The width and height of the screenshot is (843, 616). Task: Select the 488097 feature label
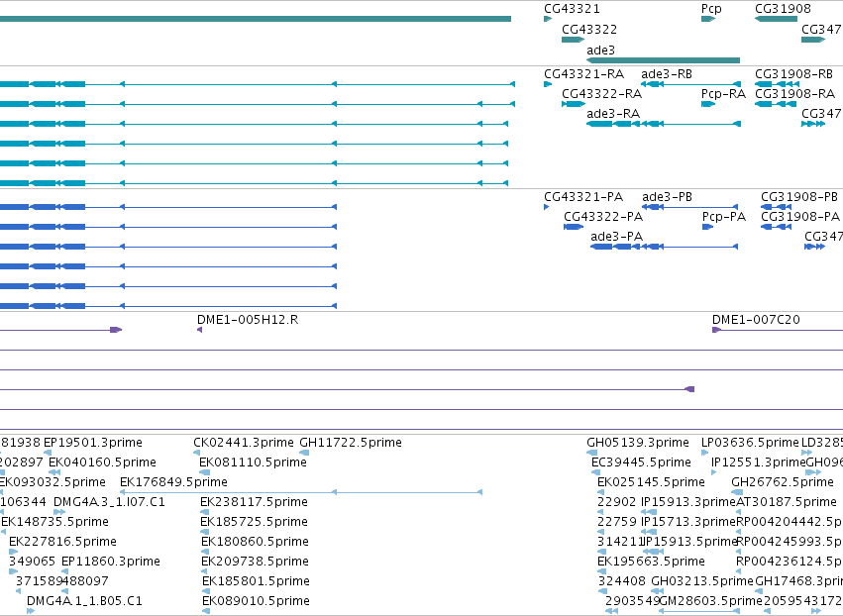(85, 581)
